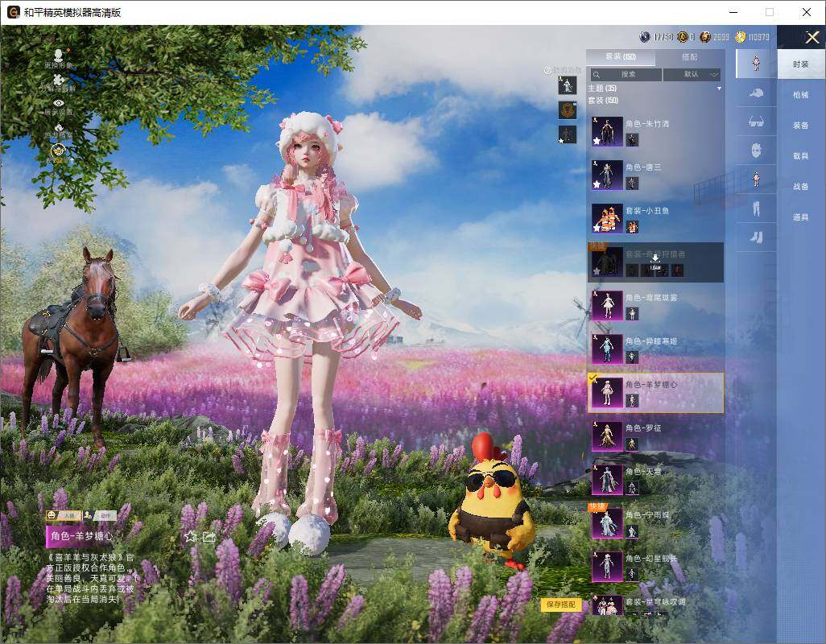Choose the seventh character outfit in list

[x=655, y=392]
